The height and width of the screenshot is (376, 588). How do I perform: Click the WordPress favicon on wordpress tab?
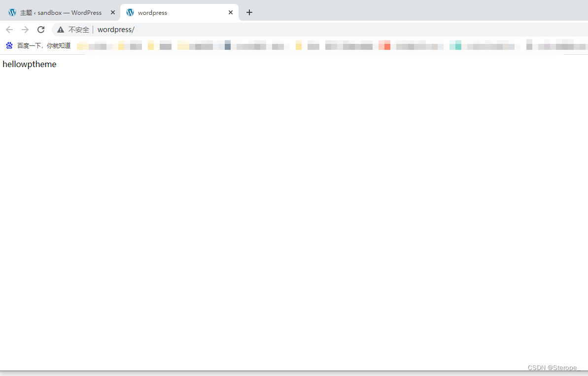coord(130,13)
